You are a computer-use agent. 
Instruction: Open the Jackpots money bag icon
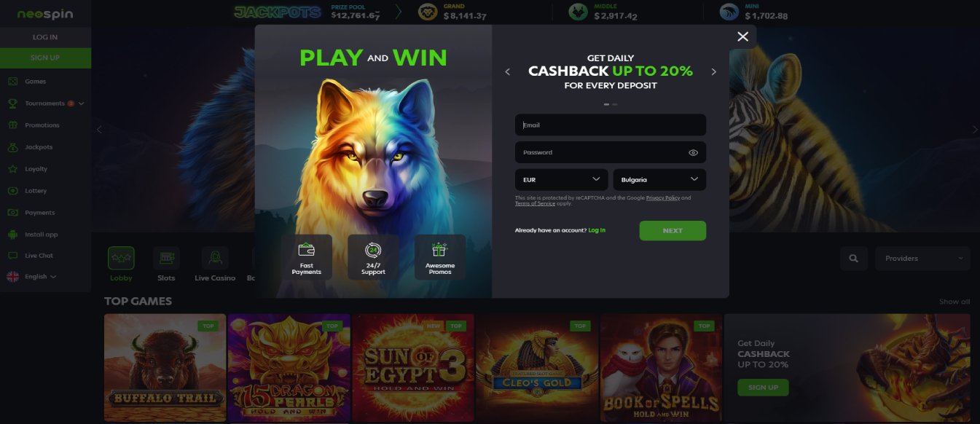(x=12, y=147)
